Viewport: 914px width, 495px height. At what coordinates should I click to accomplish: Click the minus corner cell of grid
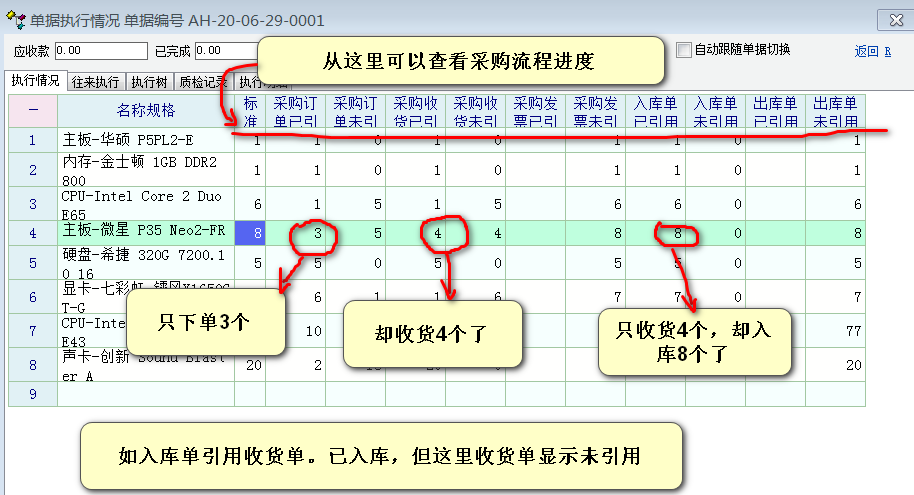pos(33,111)
